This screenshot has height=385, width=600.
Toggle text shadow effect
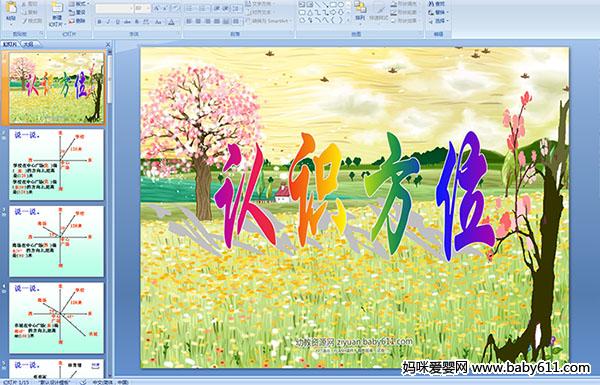137,22
